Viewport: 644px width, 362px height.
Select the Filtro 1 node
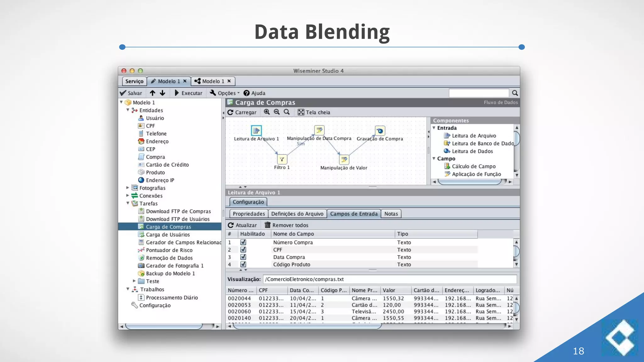pyautogui.click(x=282, y=159)
